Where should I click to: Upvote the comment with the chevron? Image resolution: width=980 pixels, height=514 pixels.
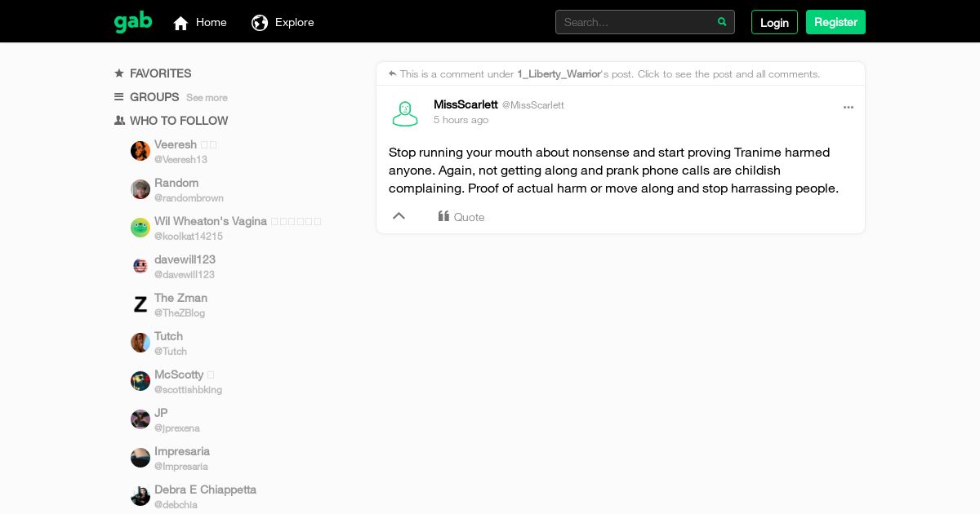[x=399, y=216]
